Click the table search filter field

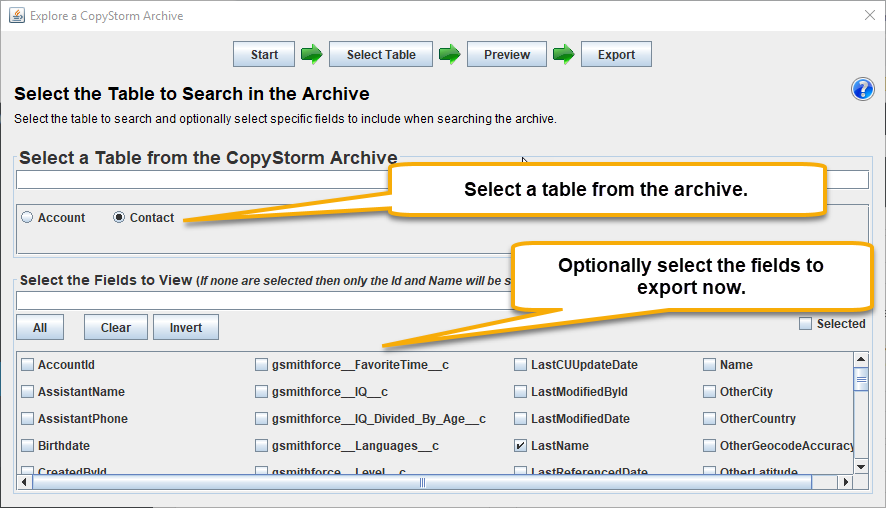tap(203, 180)
